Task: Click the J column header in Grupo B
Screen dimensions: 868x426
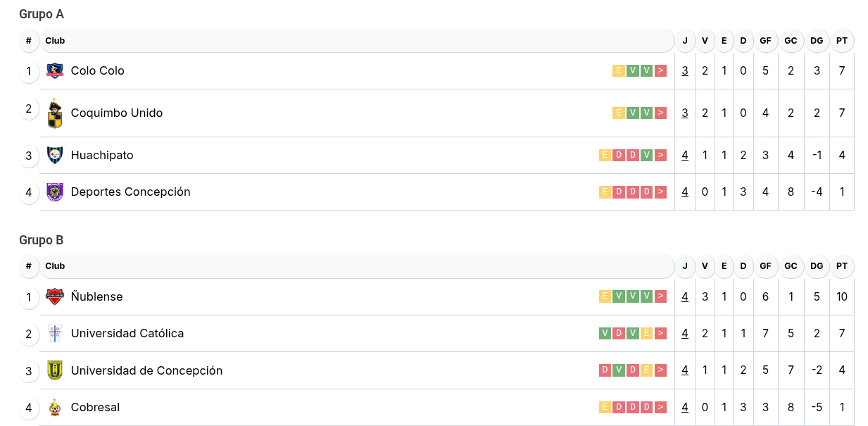Action: 685,266
